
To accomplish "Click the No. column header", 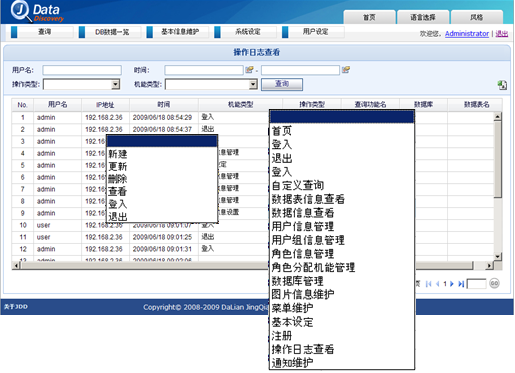I will pyautogui.click(x=22, y=105).
